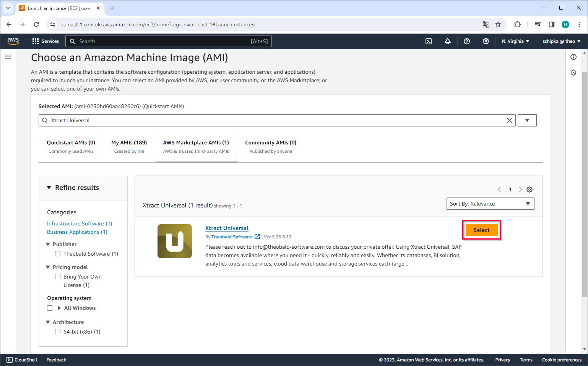
Task: Switch to Community AMIs tab
Action: point(271,147)
